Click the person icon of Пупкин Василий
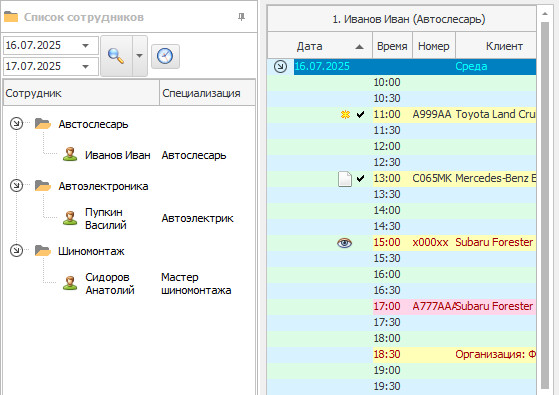This screenshot has width=559, height=395. 70,218
